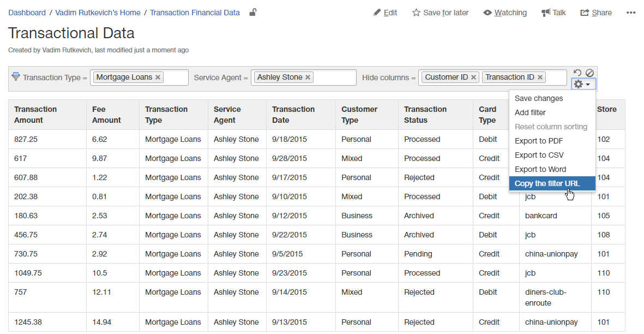Remove the Ashley Stone filter tag
Viewport: 644px width, 334px height.
(x=308, y=77)
